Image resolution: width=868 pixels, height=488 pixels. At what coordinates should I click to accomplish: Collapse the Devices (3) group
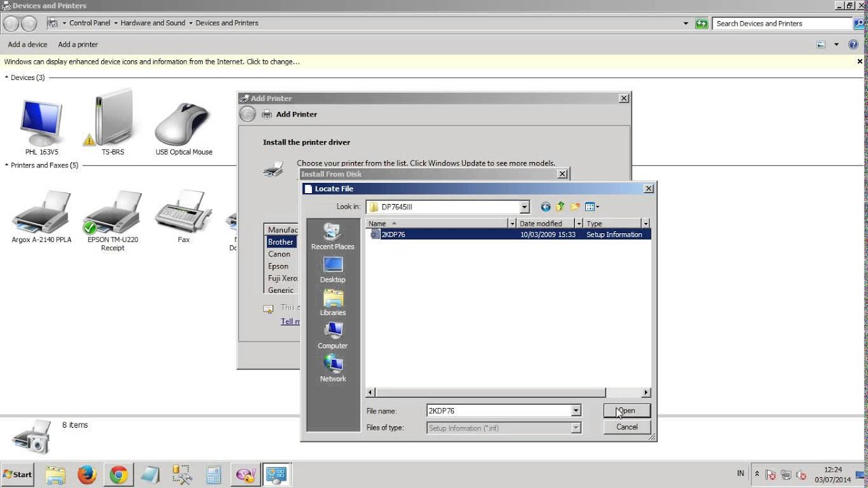7,77
